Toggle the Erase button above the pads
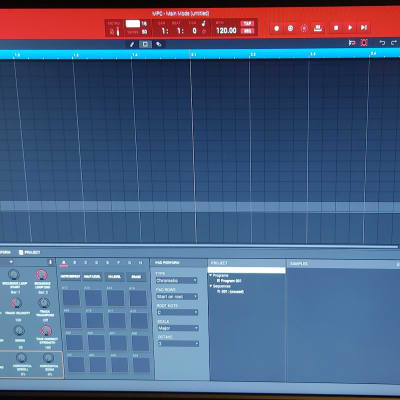The height and width of the screenshot is (400, 400). coord(136,277)
